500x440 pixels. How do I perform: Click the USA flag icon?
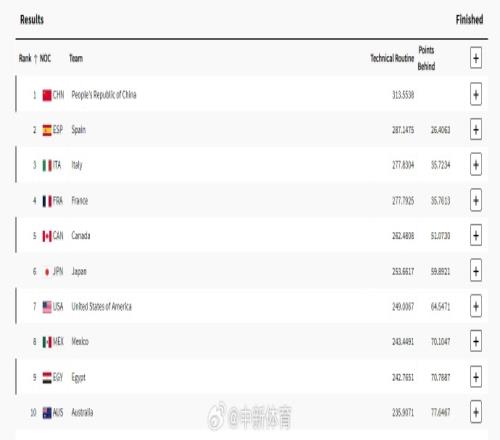click(x=47, y=307)
